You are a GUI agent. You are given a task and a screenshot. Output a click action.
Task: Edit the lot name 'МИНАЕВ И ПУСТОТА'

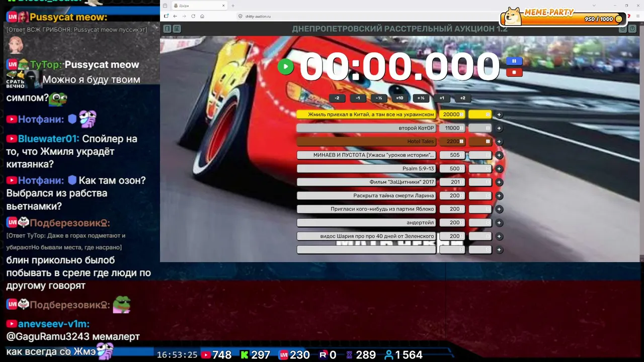pos(366,155)
